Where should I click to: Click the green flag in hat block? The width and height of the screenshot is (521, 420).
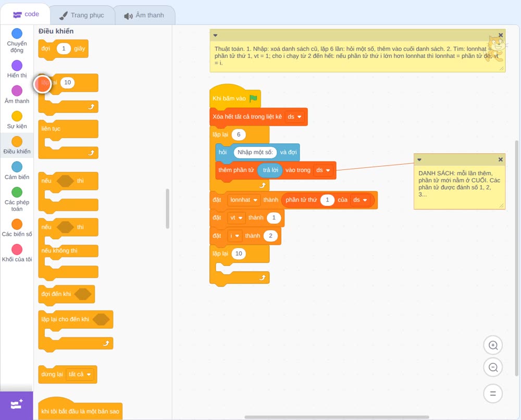coord(254,98)
